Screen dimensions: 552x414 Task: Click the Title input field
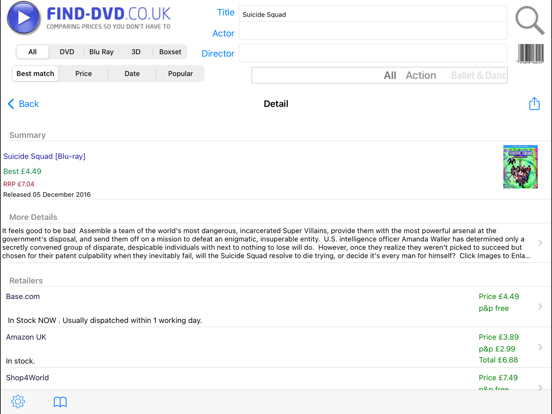373,14
